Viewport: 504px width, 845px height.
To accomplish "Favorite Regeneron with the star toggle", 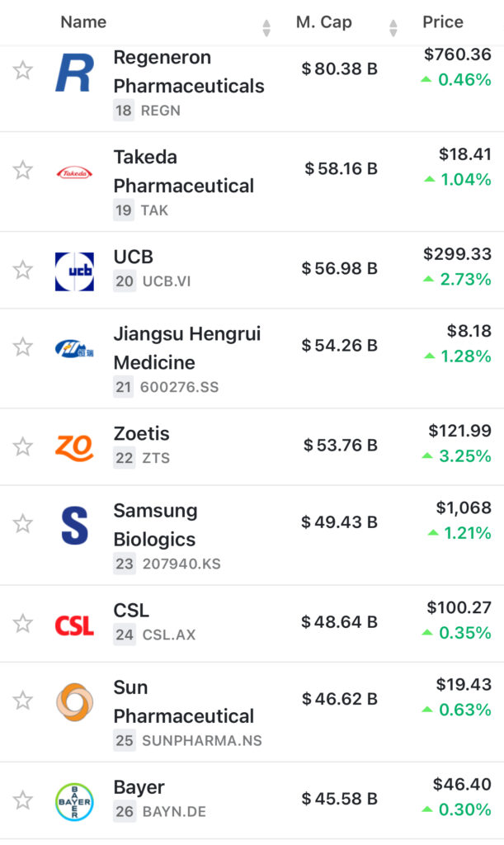I will coord(23,71).
